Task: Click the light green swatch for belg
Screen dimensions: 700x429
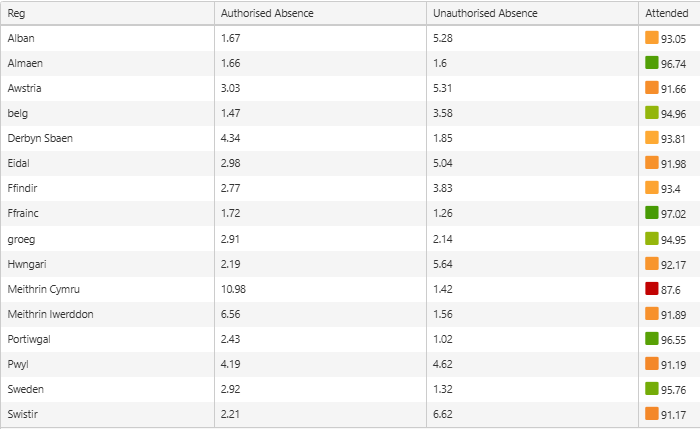Action: (652, 112)
